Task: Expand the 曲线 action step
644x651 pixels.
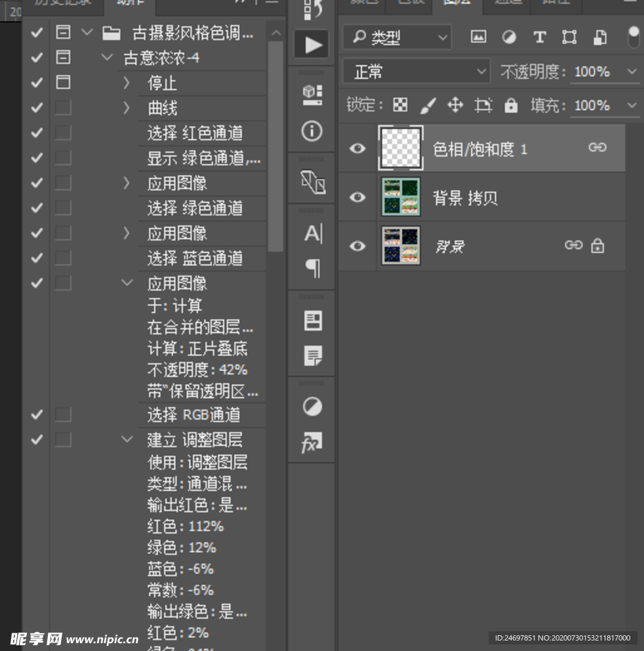Action: coord(127,108)
